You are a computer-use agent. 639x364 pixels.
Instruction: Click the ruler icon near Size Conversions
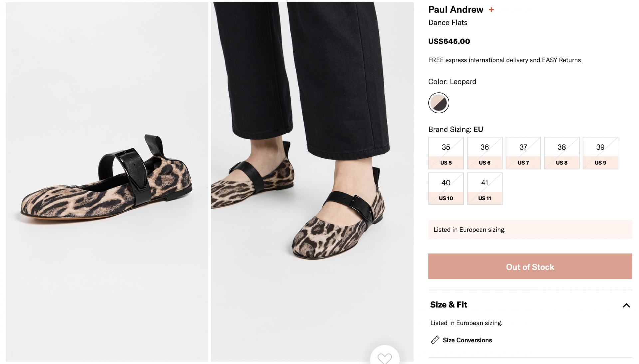435,340
